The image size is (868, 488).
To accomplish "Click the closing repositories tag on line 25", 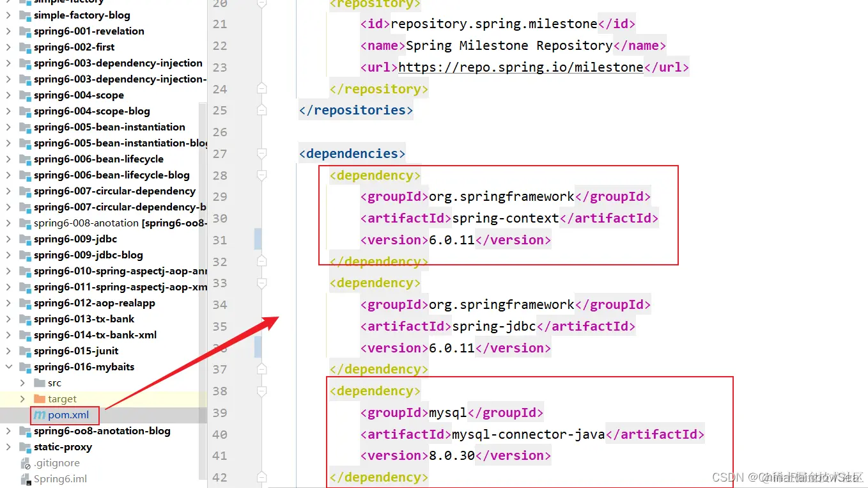I will [x=356, y=110].
